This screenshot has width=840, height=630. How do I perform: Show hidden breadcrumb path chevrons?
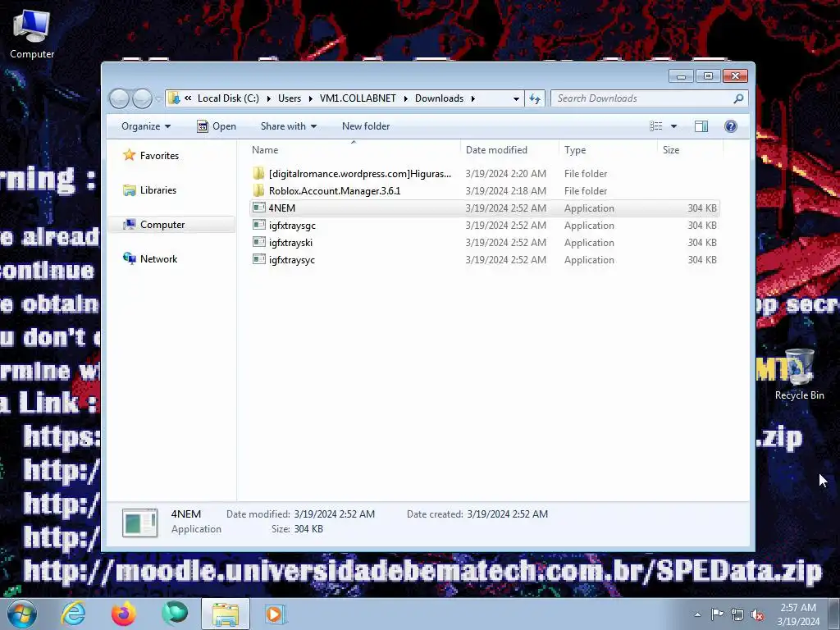(188, 98)
